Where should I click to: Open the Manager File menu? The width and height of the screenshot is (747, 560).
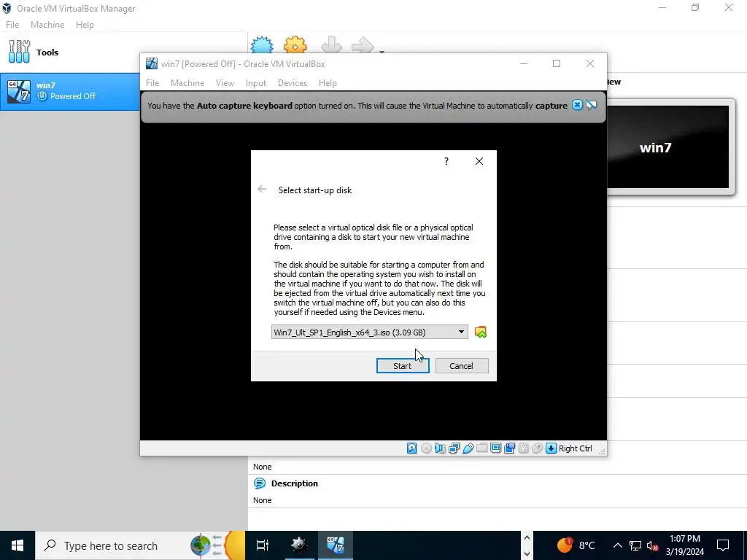point(12,25)
